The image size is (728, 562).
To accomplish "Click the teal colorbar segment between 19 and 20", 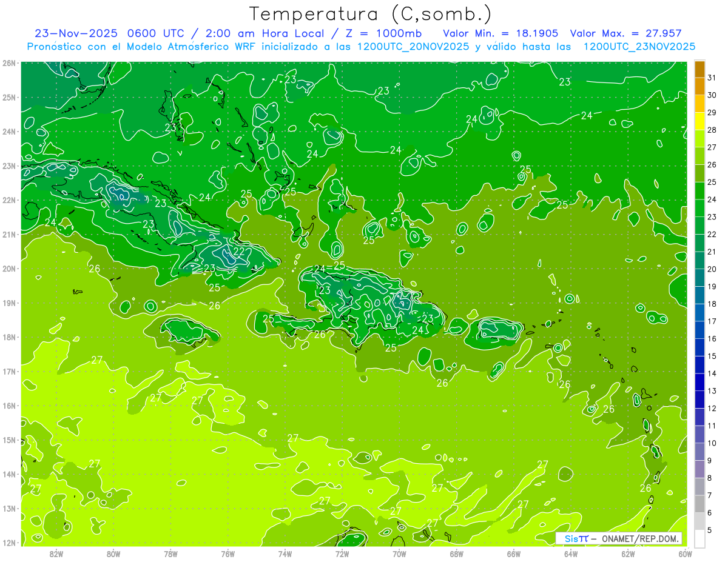I will (x=699, y=278).
